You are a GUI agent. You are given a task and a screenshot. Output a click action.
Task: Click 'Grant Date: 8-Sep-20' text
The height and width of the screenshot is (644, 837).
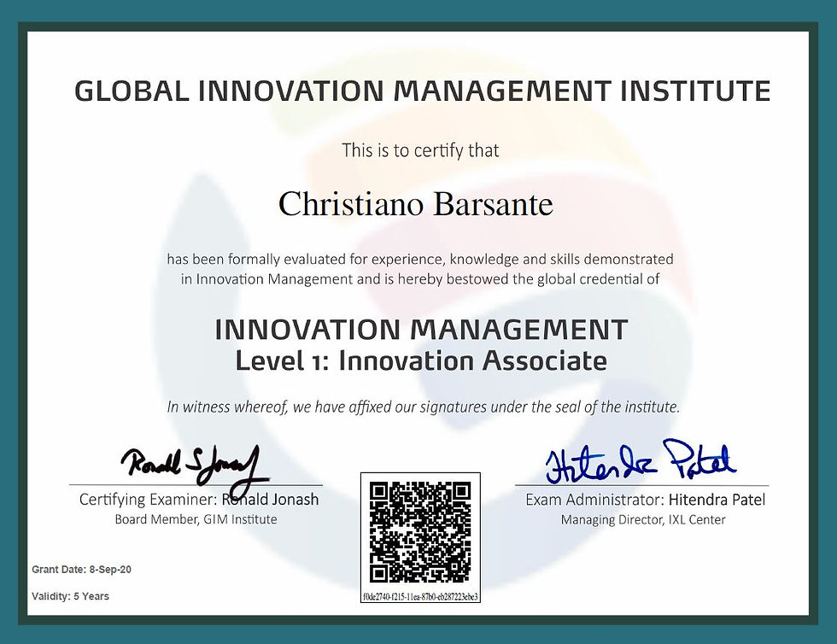coord(81,569)
